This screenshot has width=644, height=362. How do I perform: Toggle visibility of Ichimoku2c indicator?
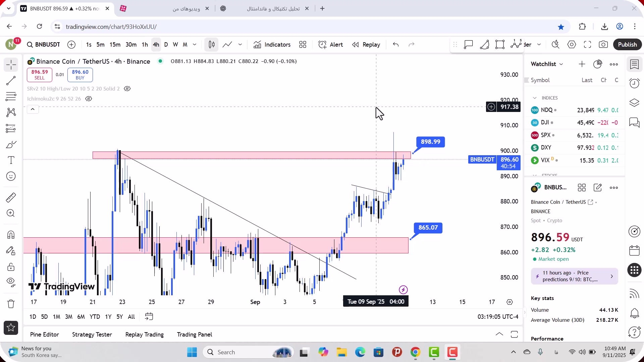(89, 99)
